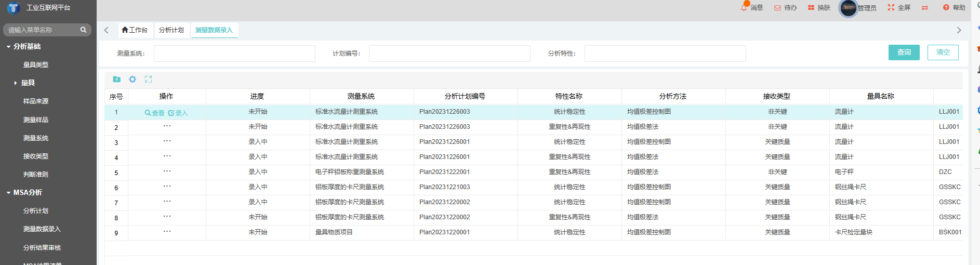Viewport: 980px width, 265px height.
Task: Click the orange swap arrows icon
Action: pos(925,8)
